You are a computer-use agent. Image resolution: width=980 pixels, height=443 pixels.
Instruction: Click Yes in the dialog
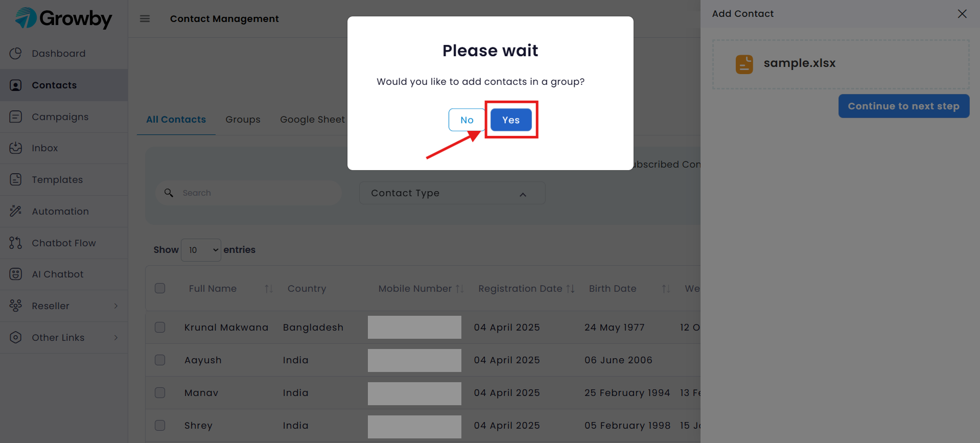click(x=511, y=120)
